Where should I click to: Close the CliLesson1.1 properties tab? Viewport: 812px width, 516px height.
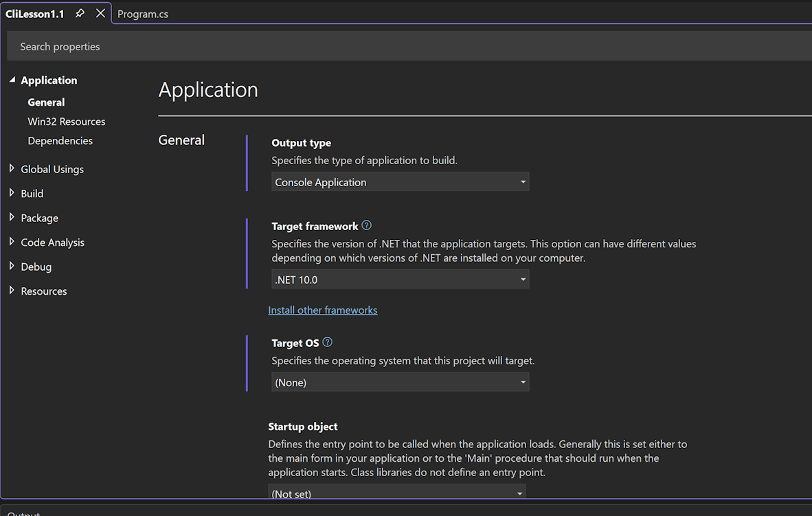click(x=100, y=14)
